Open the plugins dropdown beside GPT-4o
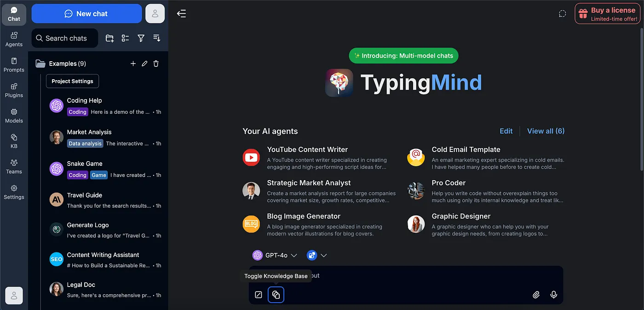 317,255
